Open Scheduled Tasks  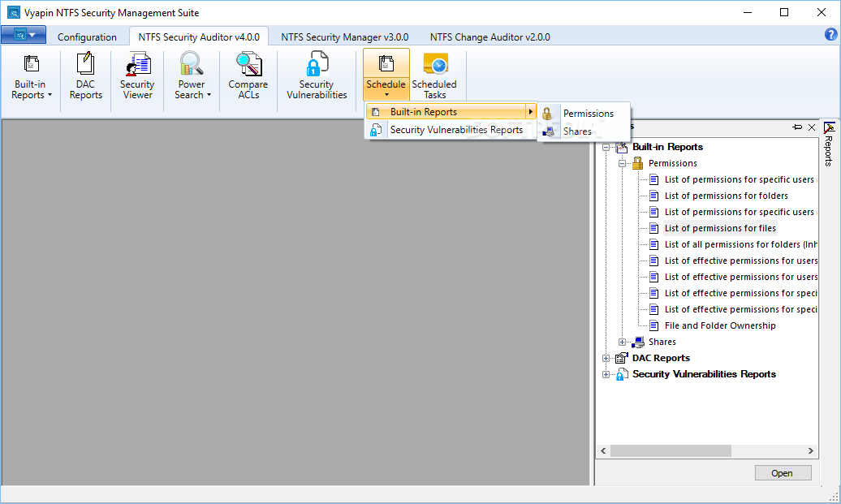click(434, 75)
